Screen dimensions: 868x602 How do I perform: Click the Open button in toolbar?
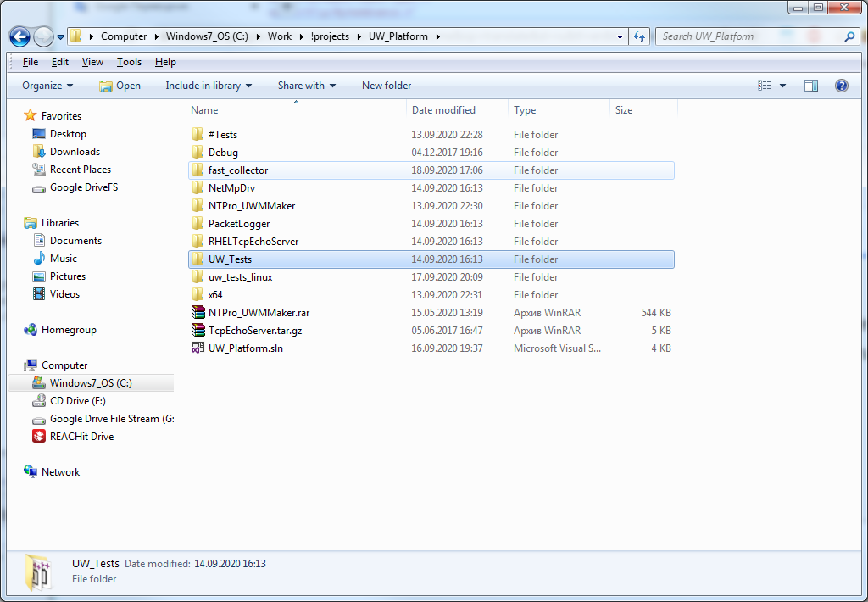pos(120,86)
